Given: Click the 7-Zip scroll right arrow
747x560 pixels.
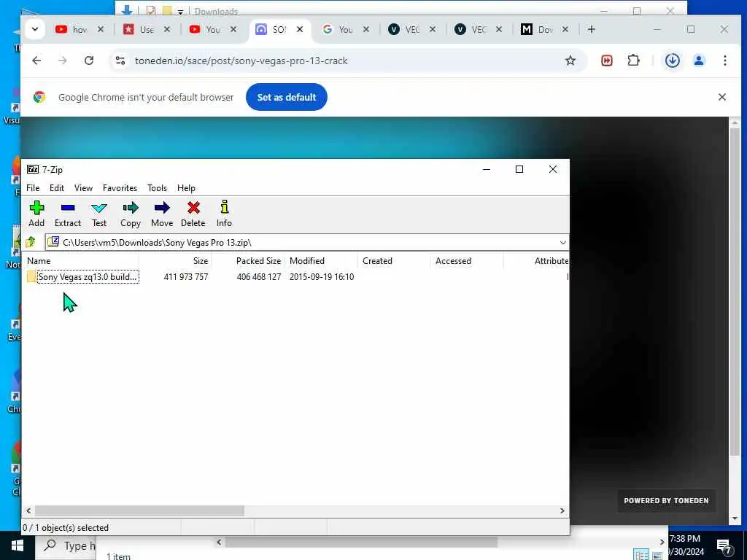Looking at the screenshot, I should click(562, 510).
